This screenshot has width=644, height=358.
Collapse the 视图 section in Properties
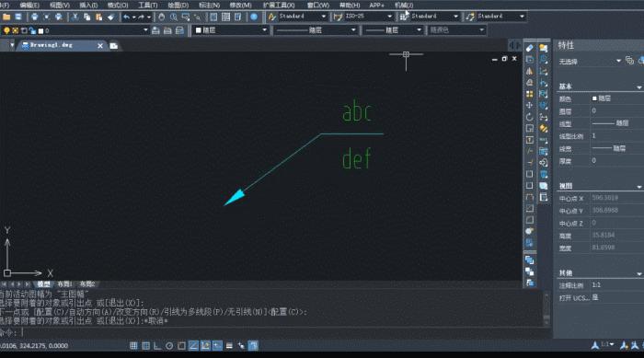638,187
